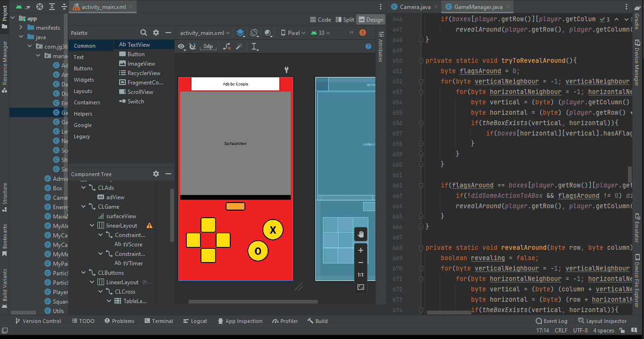Switch editor to Design view
The height and width of the screenshot is (339, 644).
pyautogui.click(x=371, y=19)
